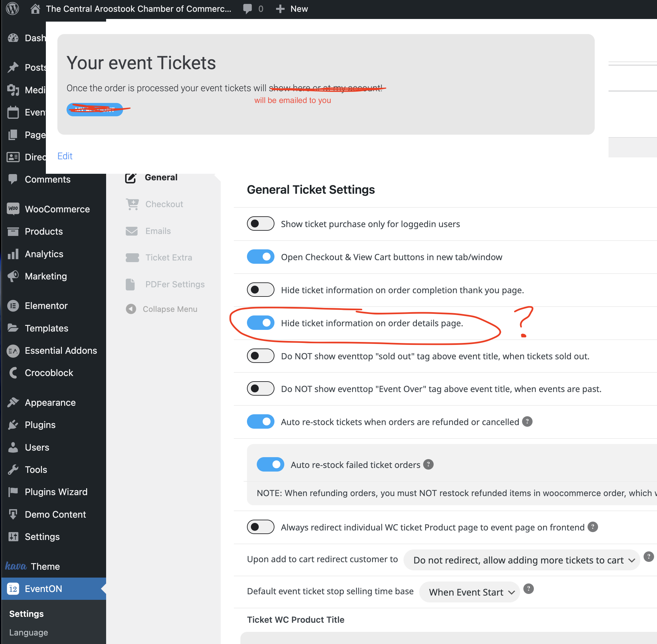Open the PDFer Settings section
This screenshot has width=657, height=644.
tap(175, 284)
